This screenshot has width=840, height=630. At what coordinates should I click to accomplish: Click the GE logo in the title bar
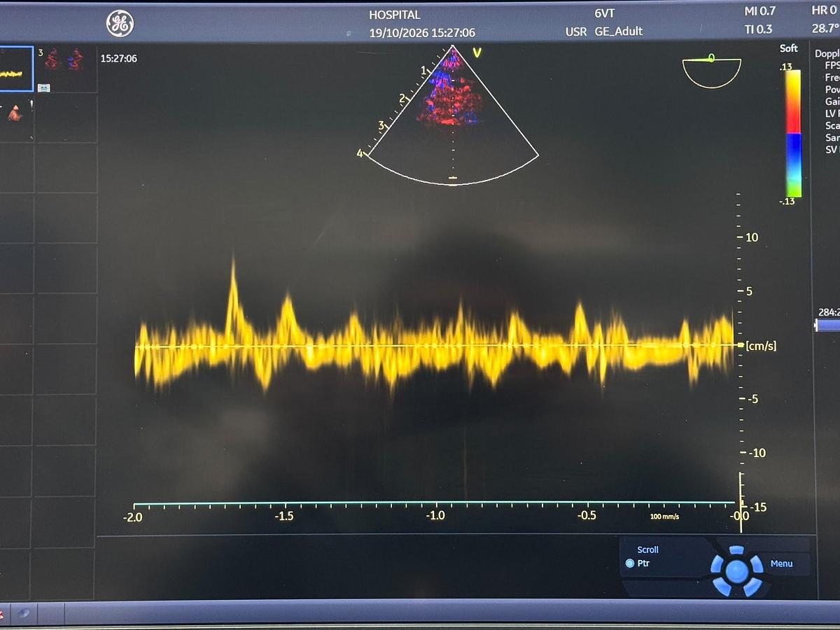(x=120, y=24)
